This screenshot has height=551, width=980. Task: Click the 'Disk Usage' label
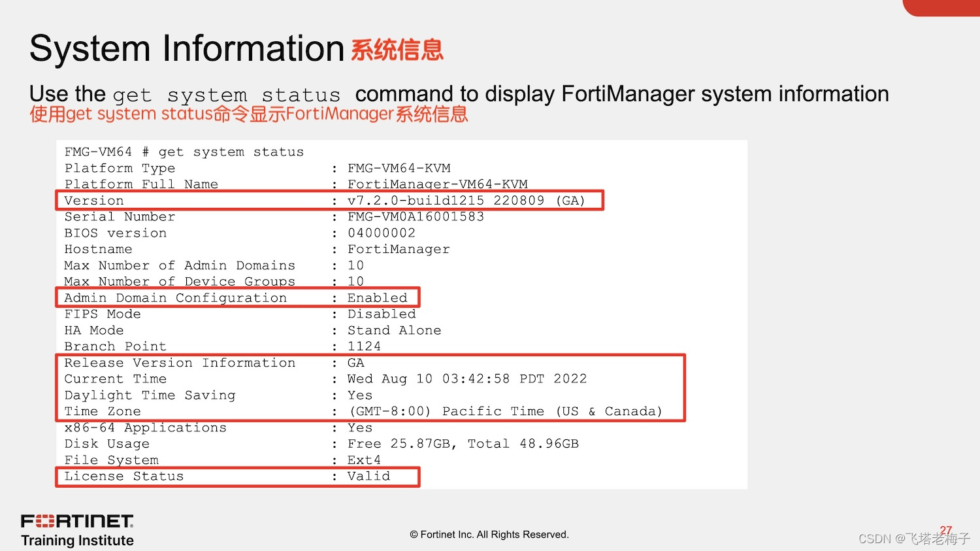(107, 444)
